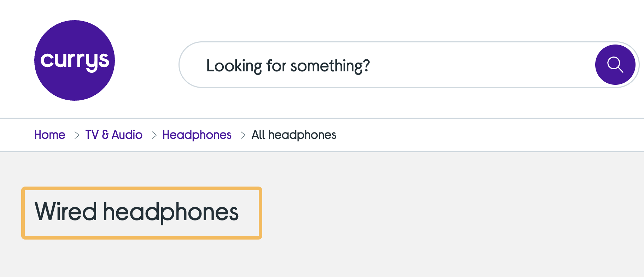Select the All headphones breadcrumb entry
The width and height of the screenshot is (644, 277).
(x=294, y=135)
